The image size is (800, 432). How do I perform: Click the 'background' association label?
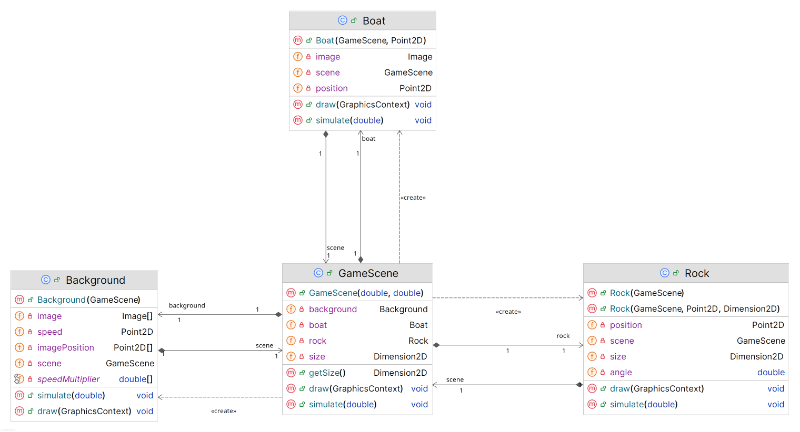[187, 304]
